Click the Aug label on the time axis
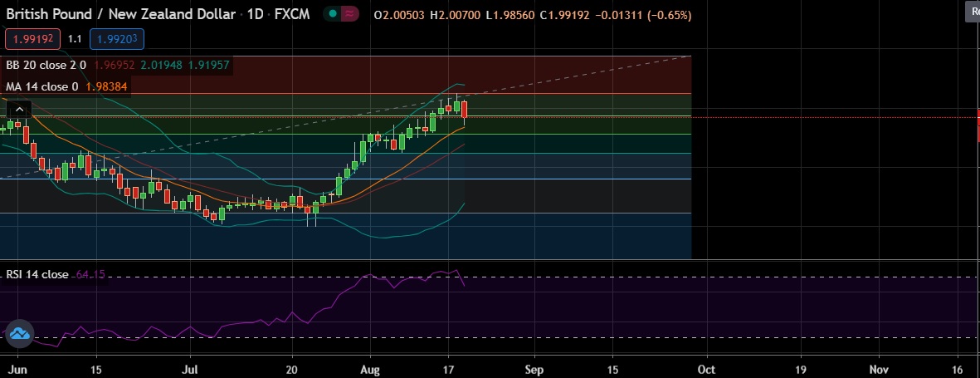 371,370
